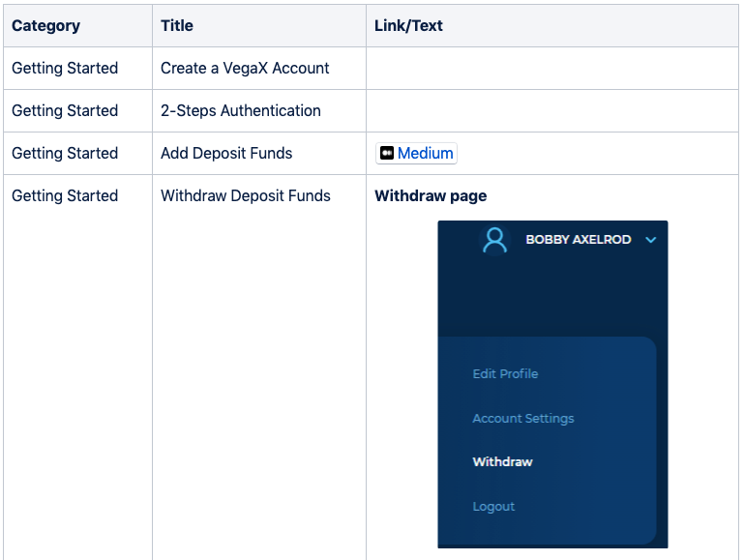Click the user avatar icon

tap(494, 241)
